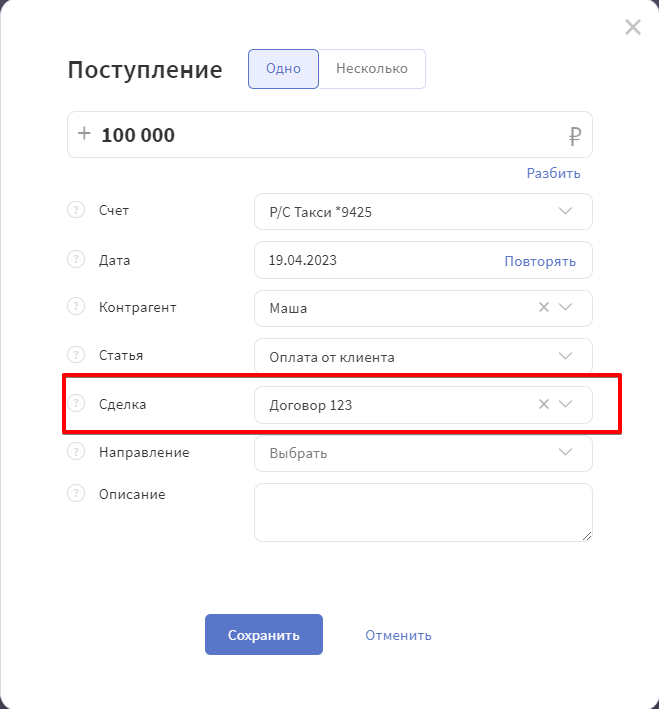
Task: Click the Отменить link
Action: [398, 635]
